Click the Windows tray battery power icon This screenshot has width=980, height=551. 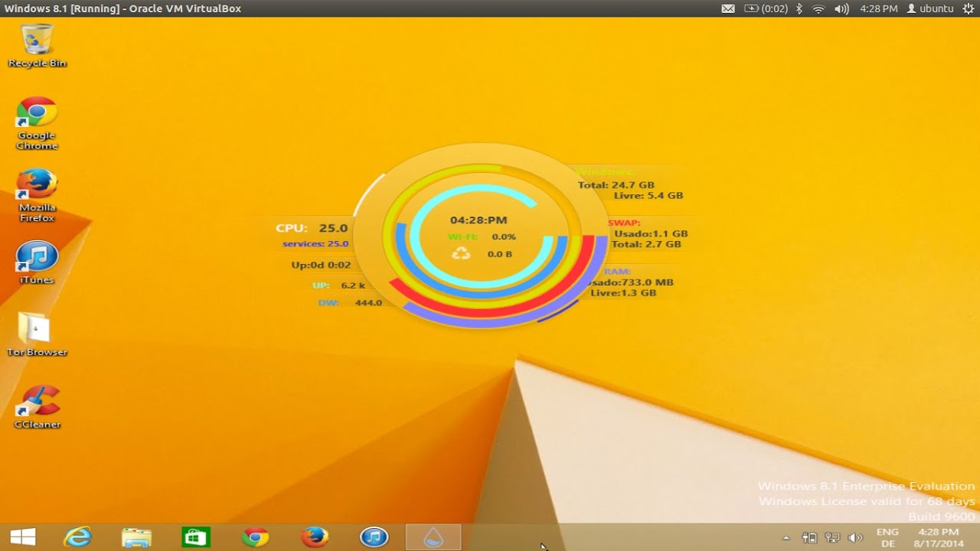click(x=809, y=538)
